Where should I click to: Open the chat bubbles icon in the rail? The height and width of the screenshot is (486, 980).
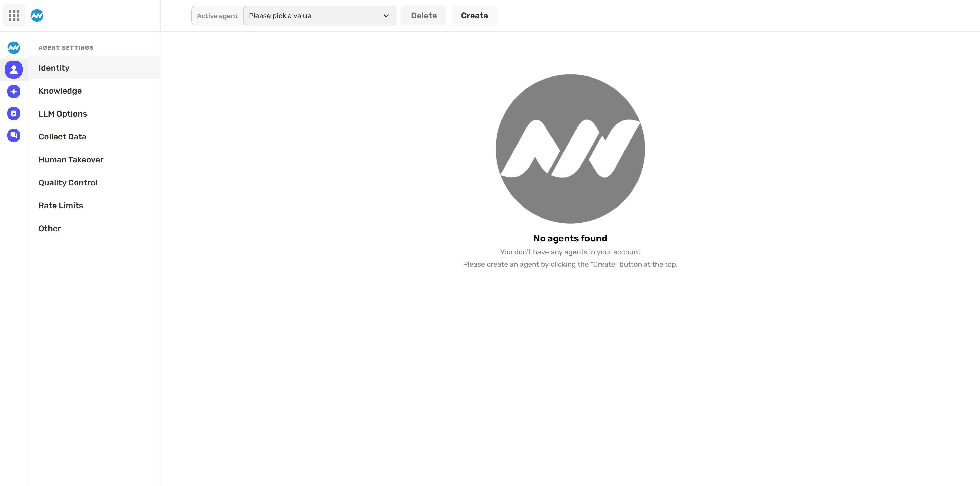14,135
